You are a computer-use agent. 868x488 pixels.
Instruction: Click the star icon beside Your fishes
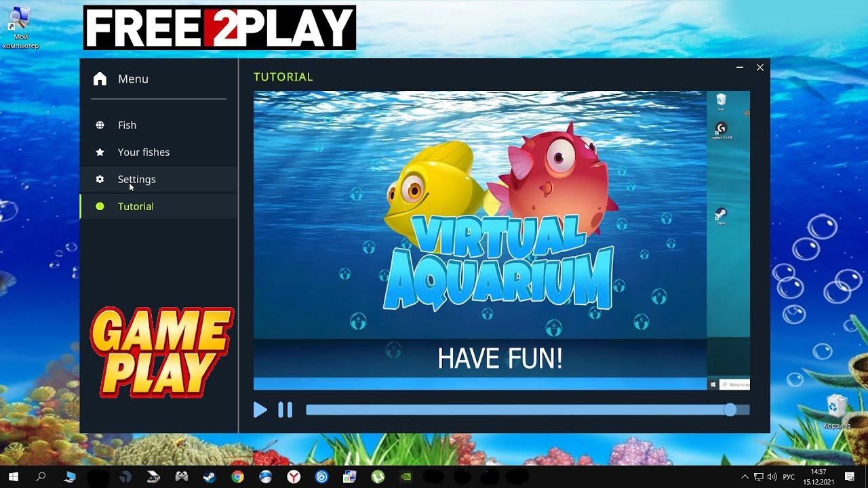[x=100, y=152]
